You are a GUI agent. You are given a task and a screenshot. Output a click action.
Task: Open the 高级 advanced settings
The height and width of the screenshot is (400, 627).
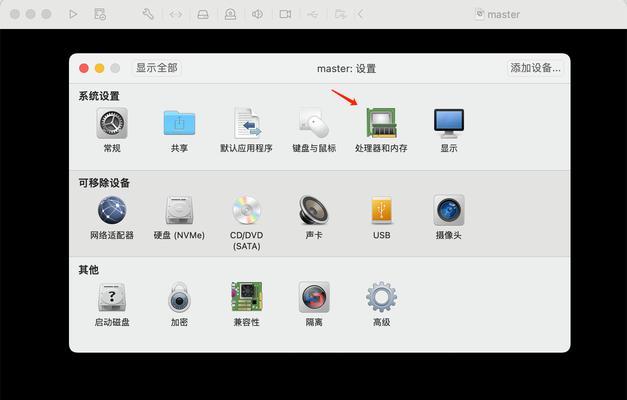(381, 297)
